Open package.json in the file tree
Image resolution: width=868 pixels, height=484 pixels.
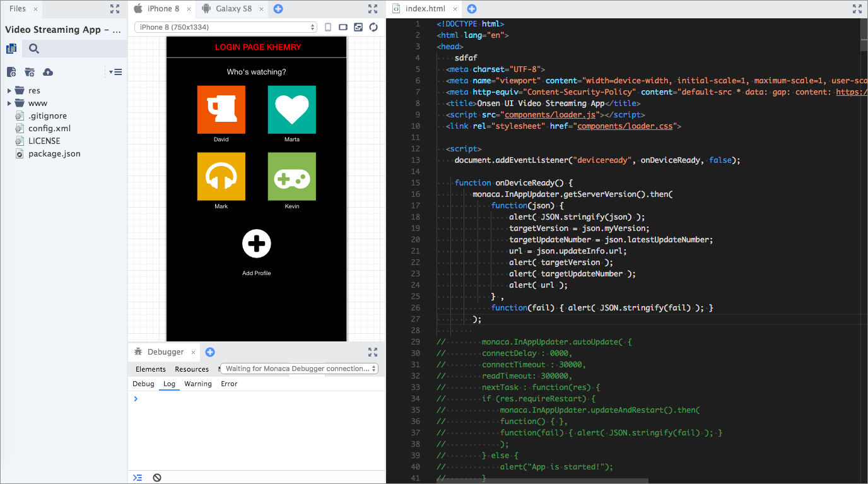(x=54, y=154)
